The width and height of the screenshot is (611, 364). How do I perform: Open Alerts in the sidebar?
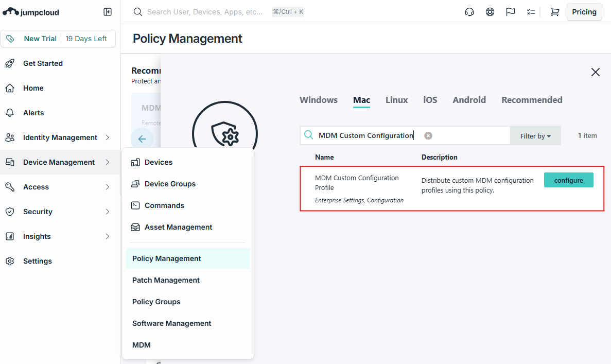[x=60, y=113]
